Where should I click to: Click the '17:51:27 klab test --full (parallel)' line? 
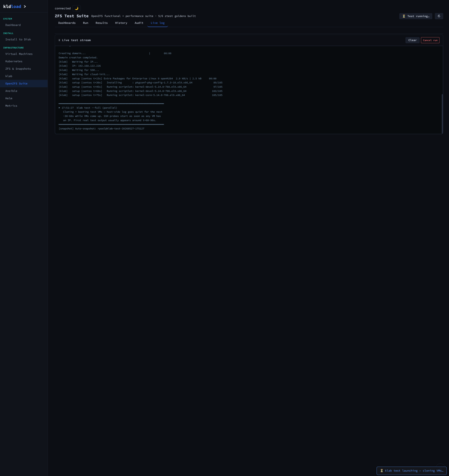tap(88, 108)
